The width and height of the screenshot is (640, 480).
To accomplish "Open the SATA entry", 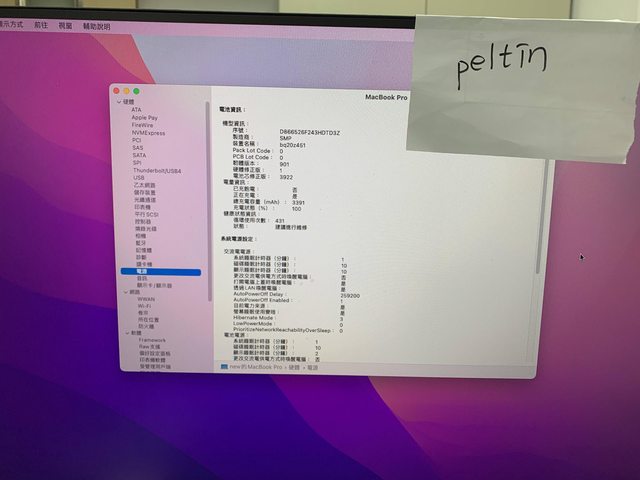I will pos(139,156).
